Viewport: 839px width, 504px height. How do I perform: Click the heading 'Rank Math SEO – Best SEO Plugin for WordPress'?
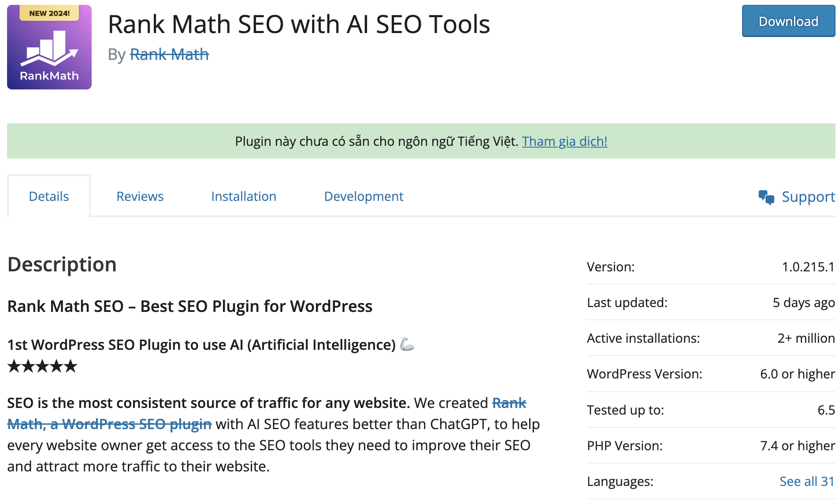[190, 306]
